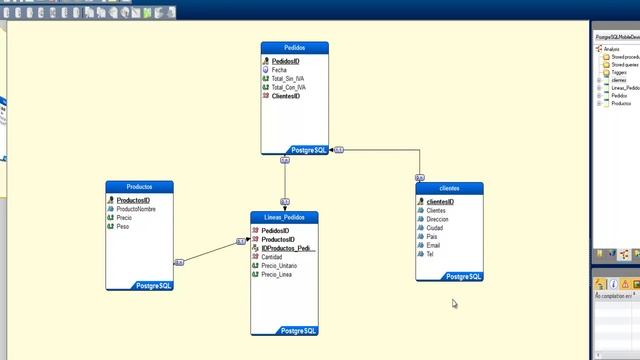The height and width of the screenshot is (360, 640).
Task: Select the Productos label in the analysis tree
Action: (621, 104)
